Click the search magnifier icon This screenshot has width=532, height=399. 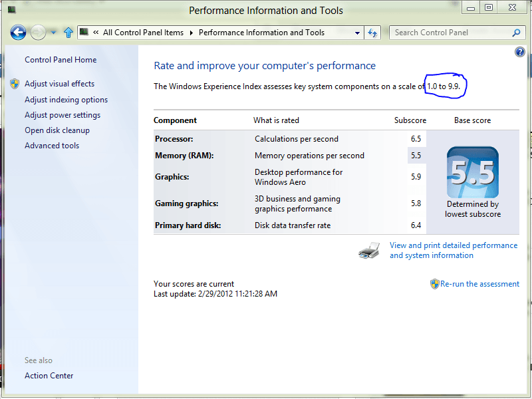pyautogui.click(x=516, y=33)
